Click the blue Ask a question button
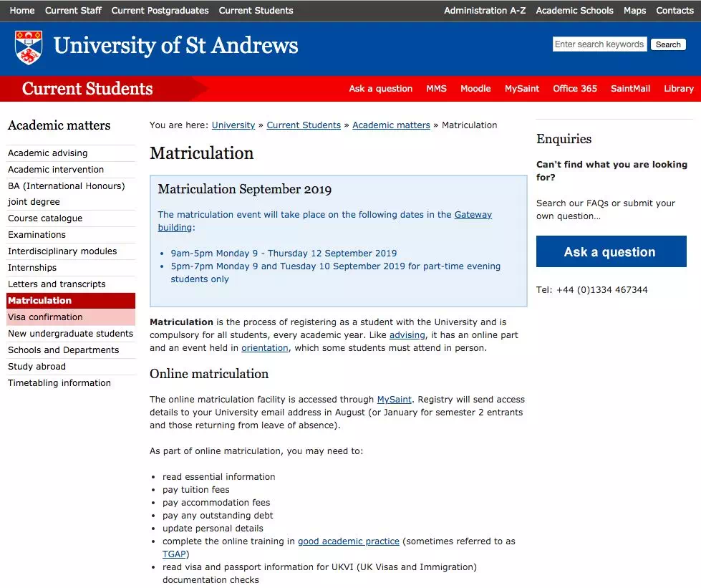Image resolution: width=701 pixels, height=588 pixels. [611, 251]
